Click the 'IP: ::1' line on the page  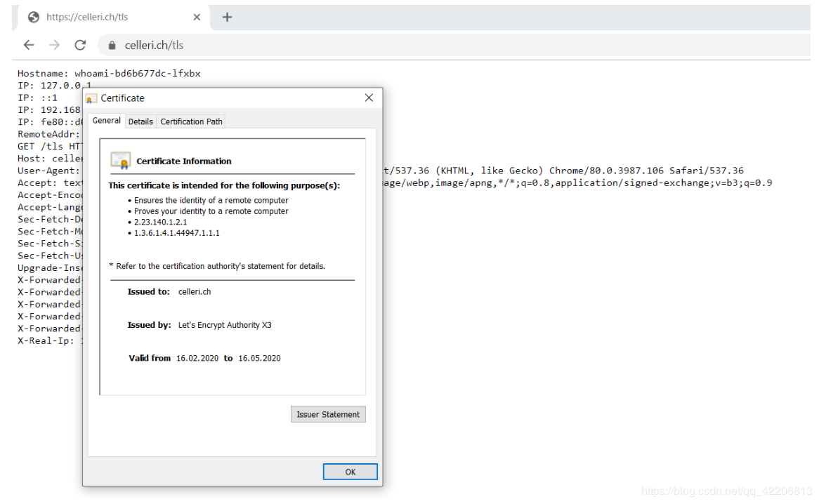[38, 98]
